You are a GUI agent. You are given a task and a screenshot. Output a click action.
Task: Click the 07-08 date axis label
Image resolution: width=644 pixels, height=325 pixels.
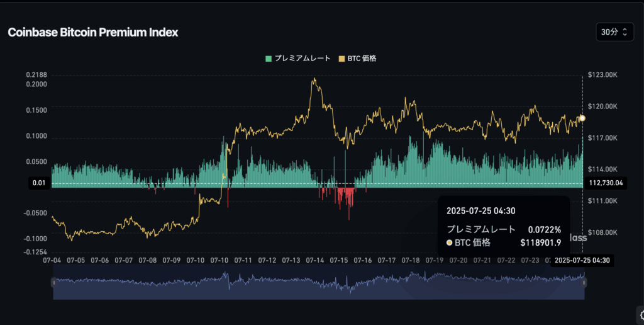[147, 260]
